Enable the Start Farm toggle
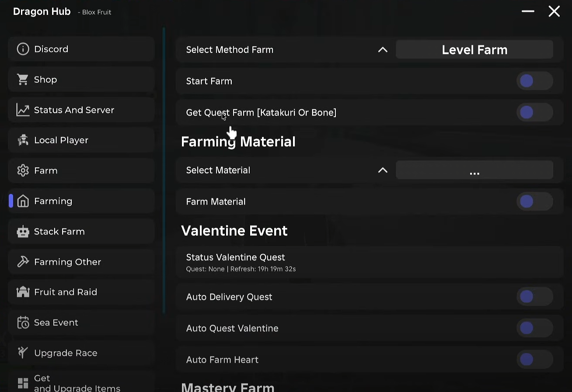The width and height of the screenshot is (572, 392). [534, 81]
